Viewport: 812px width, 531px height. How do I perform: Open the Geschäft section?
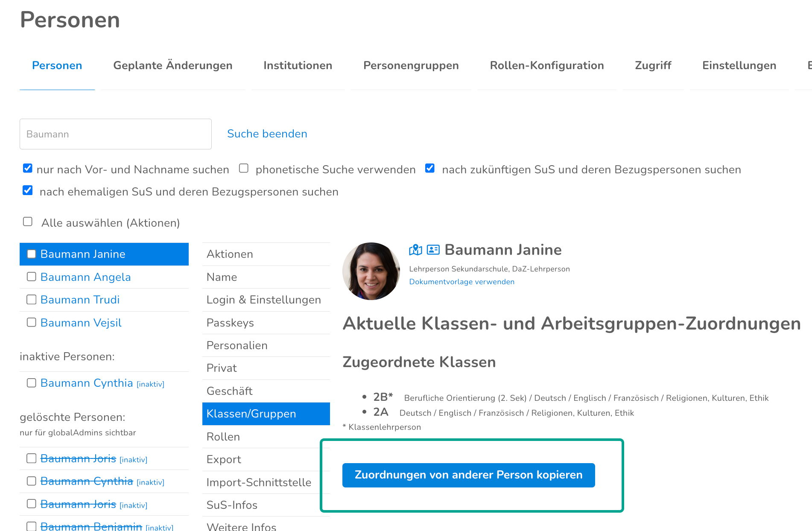(x=266, y=391)
